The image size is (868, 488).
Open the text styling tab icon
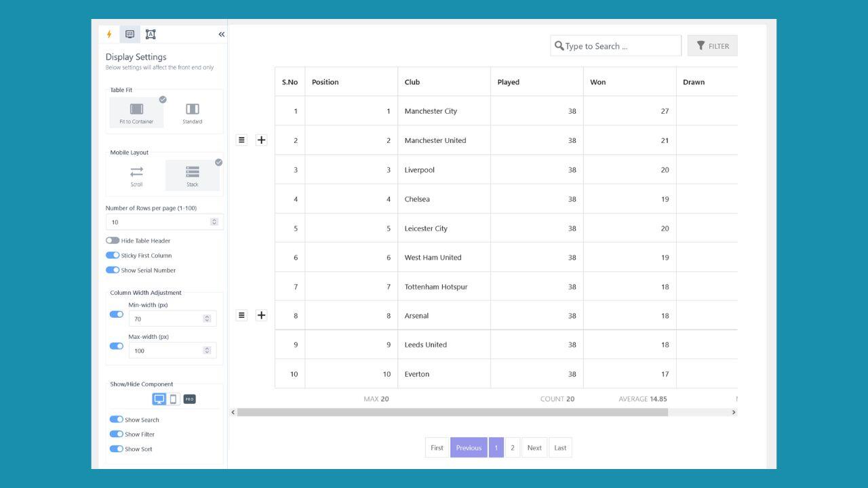151,35
